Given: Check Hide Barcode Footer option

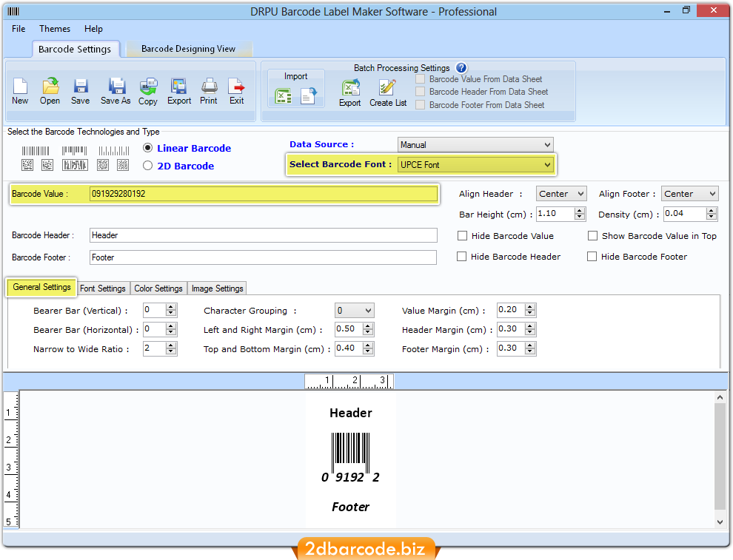Looking at the screenshot, I should [x=592, y=257].
